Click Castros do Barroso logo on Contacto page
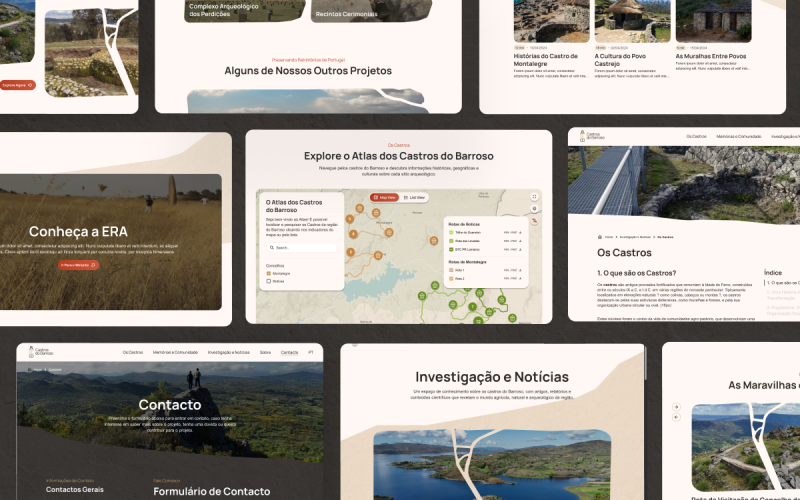Screen dimensions: 800x500 (41, 352)
